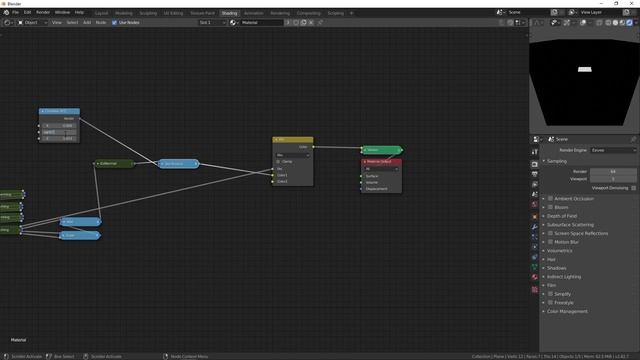Image resolution: width=640 pixels, height=360 pixels.
Task: Open the node editor View menu
Action: (56, 22)
